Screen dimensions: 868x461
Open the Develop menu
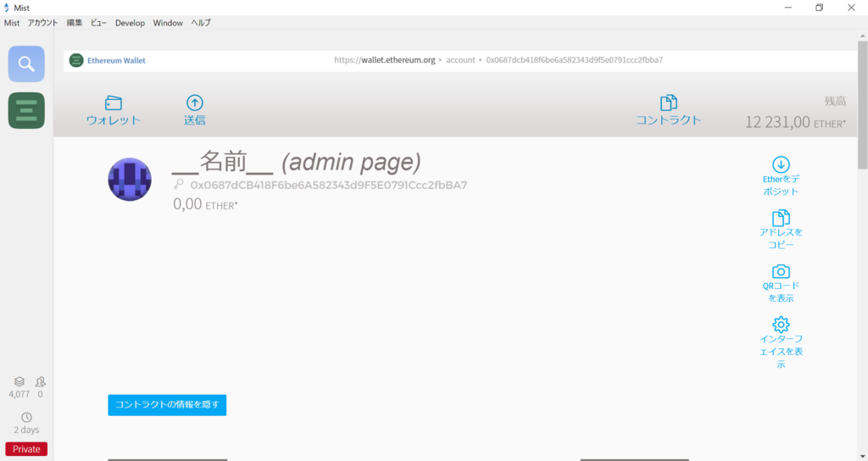click(x=130, y=23)
